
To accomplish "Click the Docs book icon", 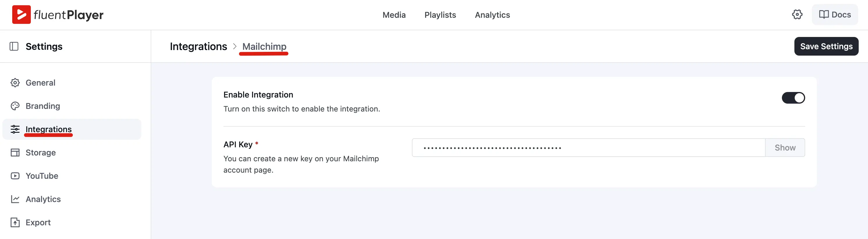I will (x=823, y=15).
